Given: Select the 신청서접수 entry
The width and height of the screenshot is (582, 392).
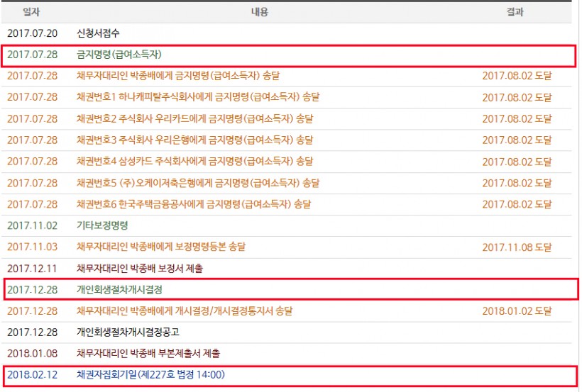Looking at the screenshot, I should coord(98,33).
